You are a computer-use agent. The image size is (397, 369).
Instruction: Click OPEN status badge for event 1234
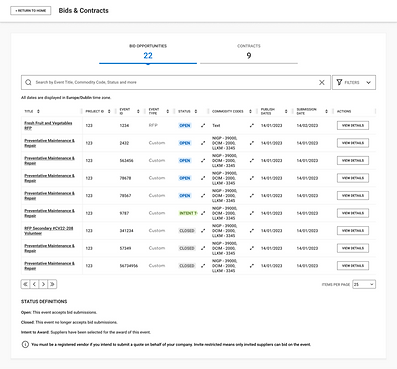click(185, 126)
